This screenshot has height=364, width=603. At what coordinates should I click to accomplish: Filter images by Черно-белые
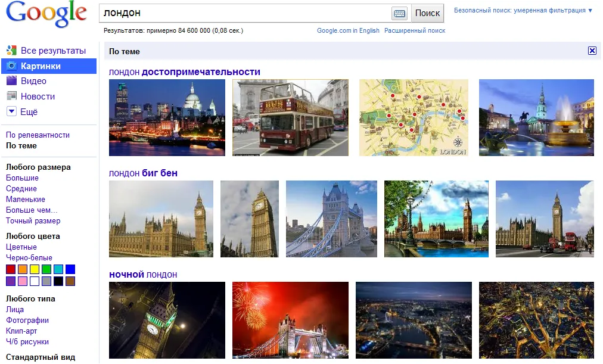click(29, 257)
